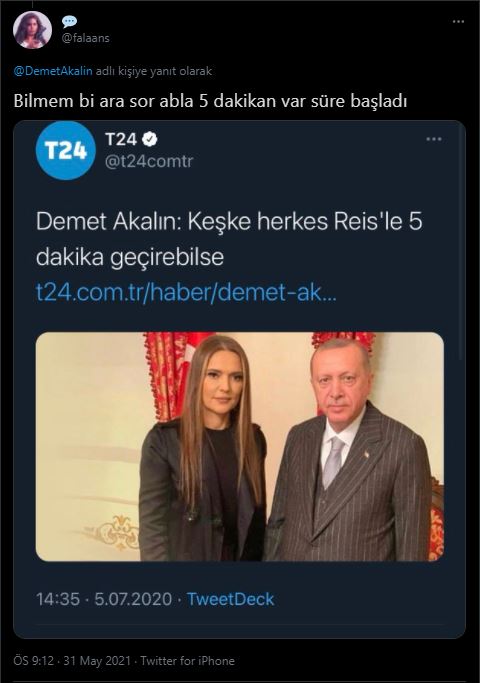Click the speech bubble emoji display name
480x683 pixels.
[x=69, y=21]
